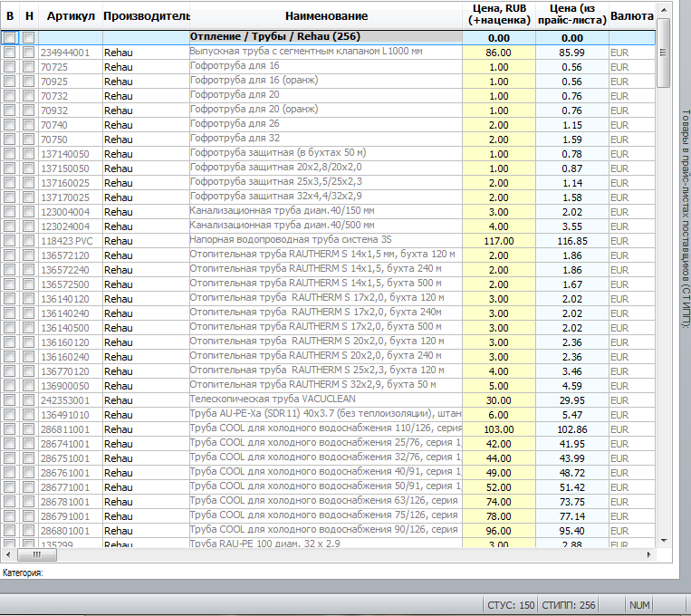Click EUR currency in row 70725
Screen dimensions: 691x616
pos(619,67)
